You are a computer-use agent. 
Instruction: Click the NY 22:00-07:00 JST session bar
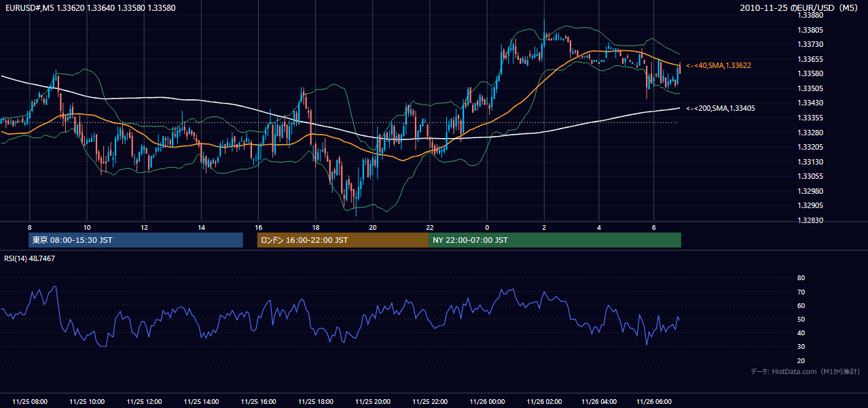click(x=555, y=240)
